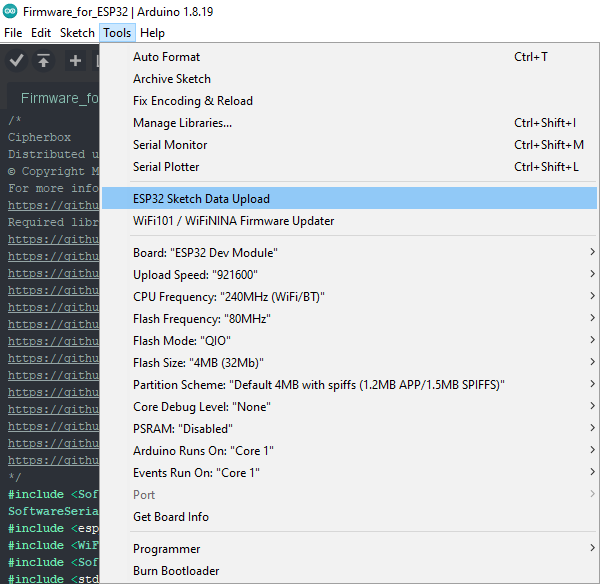Click the Arduino logo in title bar
The image size is (600, 584).
coord(10,11)
